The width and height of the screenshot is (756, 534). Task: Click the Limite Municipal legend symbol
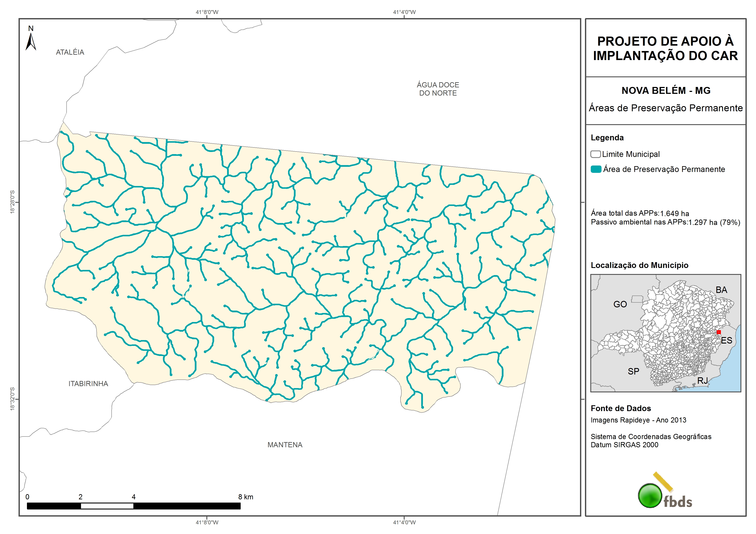pos(595,154)
